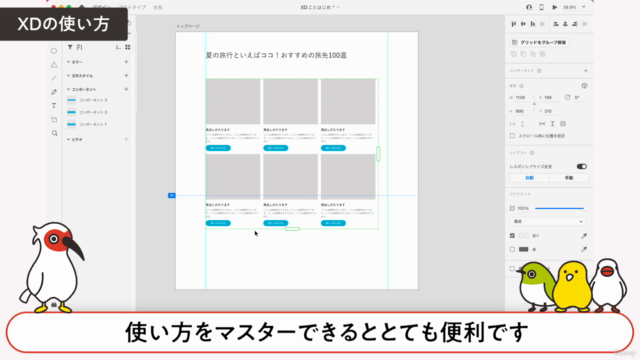This screenshot has width=640, height=360.
Task: Toggle aspect ratio lock between W and H
Action: [534, 104]
